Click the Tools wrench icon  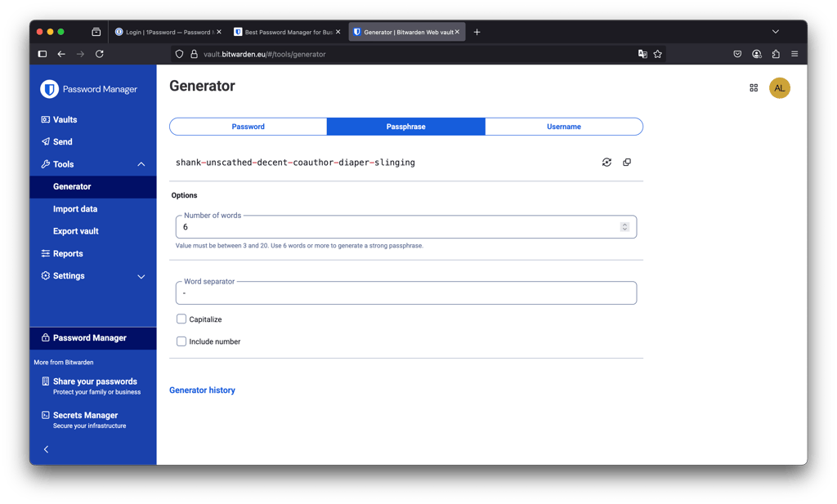tap(46, 164)
